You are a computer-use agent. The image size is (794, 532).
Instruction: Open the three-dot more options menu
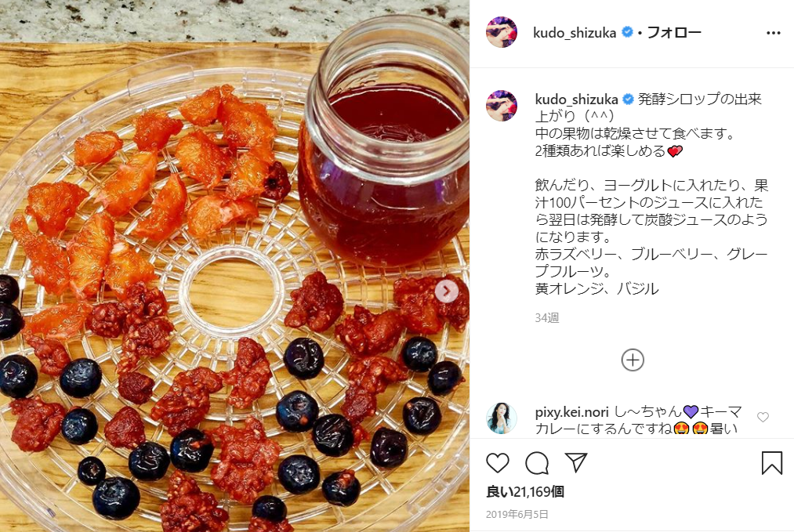pos(774,33)
